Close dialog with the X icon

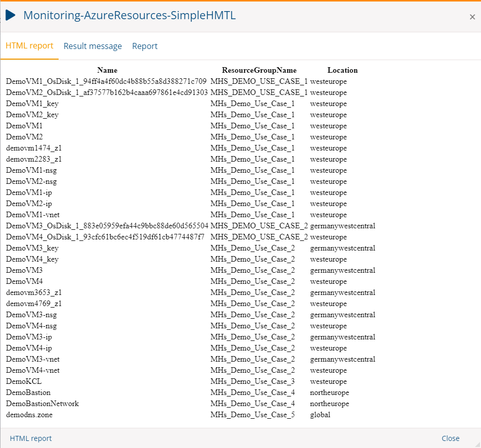[x=472, y=17]
